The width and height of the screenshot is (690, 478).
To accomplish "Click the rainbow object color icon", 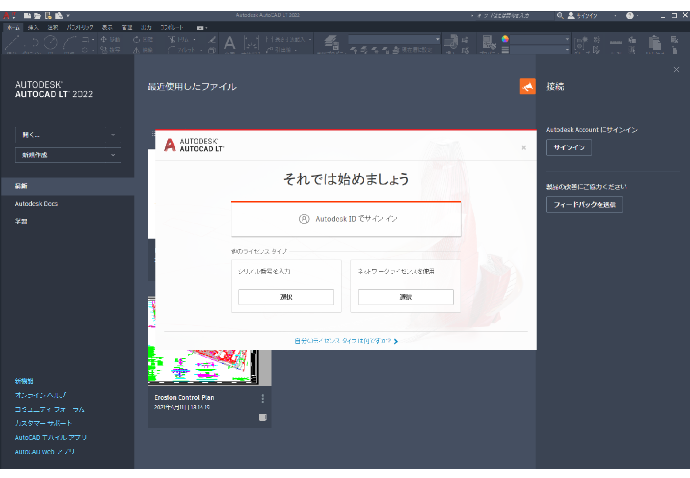I will pos(505,39).
